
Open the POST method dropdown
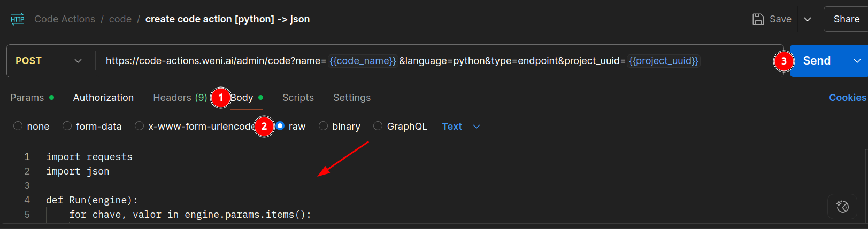point(49,61)
